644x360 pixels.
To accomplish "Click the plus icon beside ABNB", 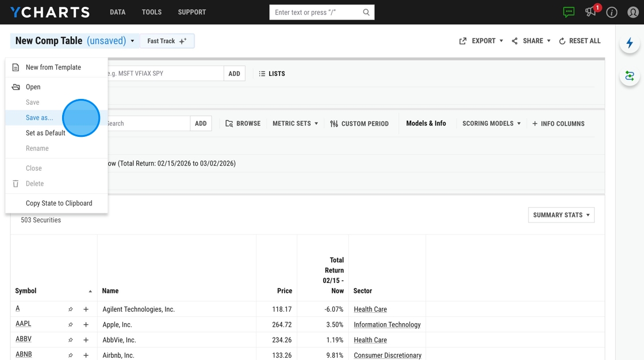I will pyautogui.click(x=86, y=355).
